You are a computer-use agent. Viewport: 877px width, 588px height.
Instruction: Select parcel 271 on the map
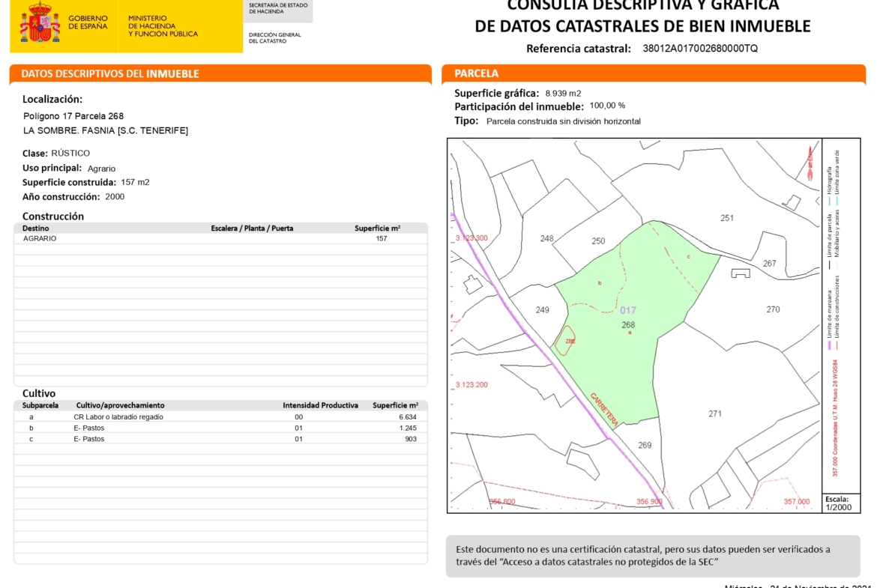tap(715, 413)
